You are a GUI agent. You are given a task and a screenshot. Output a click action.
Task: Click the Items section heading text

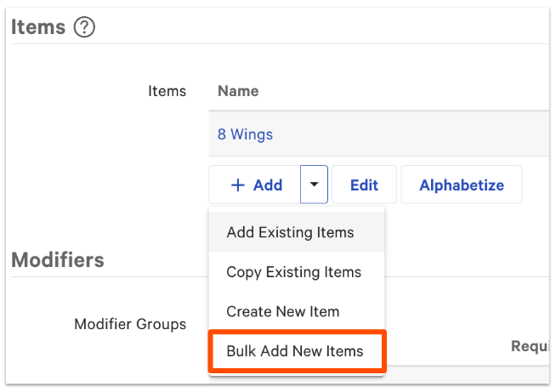38,27
